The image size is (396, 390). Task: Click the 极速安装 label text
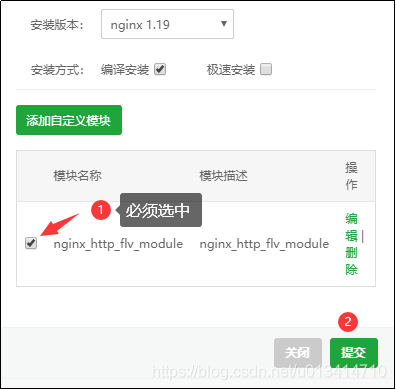[x=231, y=70]
